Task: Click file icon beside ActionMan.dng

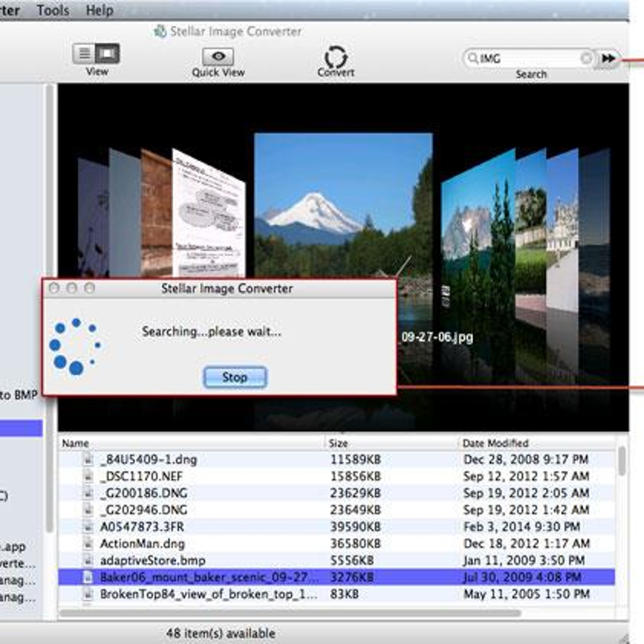Action: click(88, 544)
